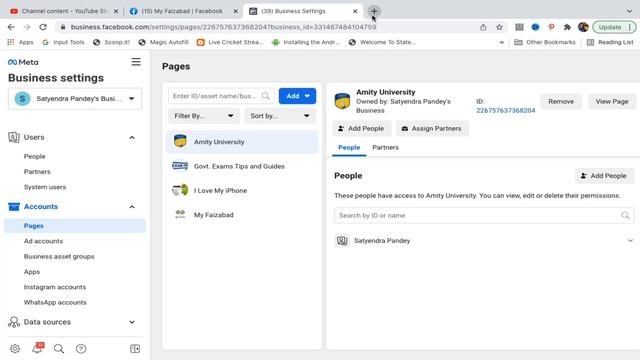Open WhatsApp accounts in the sidebar
The height and width of the screenshot is (360, 640).
(55, 302)
